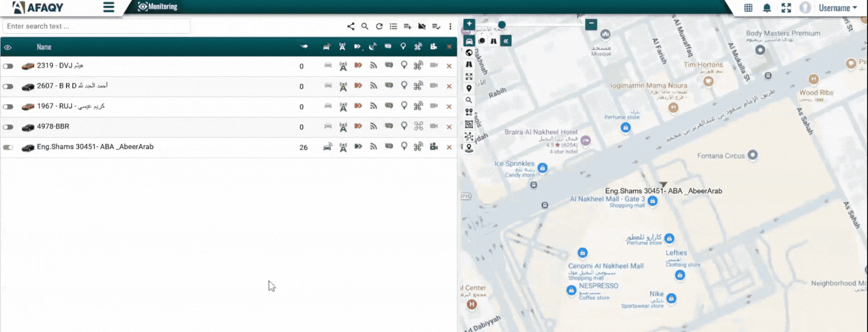Click the refresh icon in the list toolbar
Image resolution: width=868 pixels, height=332 pixels.
(379, 26)
